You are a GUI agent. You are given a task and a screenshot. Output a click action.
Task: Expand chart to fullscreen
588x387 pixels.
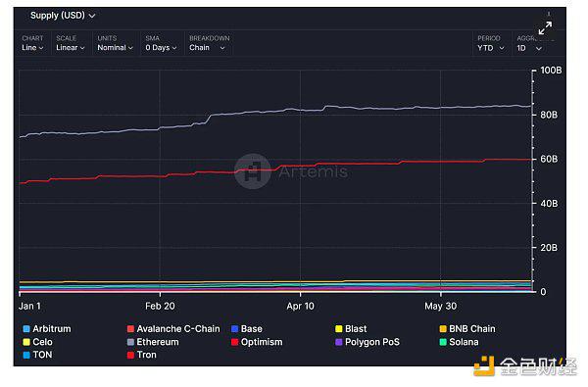click(545, 28)
